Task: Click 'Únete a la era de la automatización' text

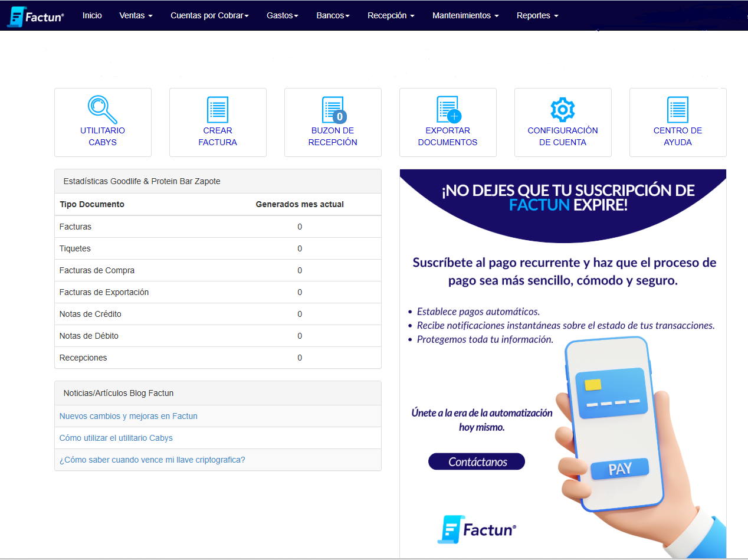Action: click(482, 412)
